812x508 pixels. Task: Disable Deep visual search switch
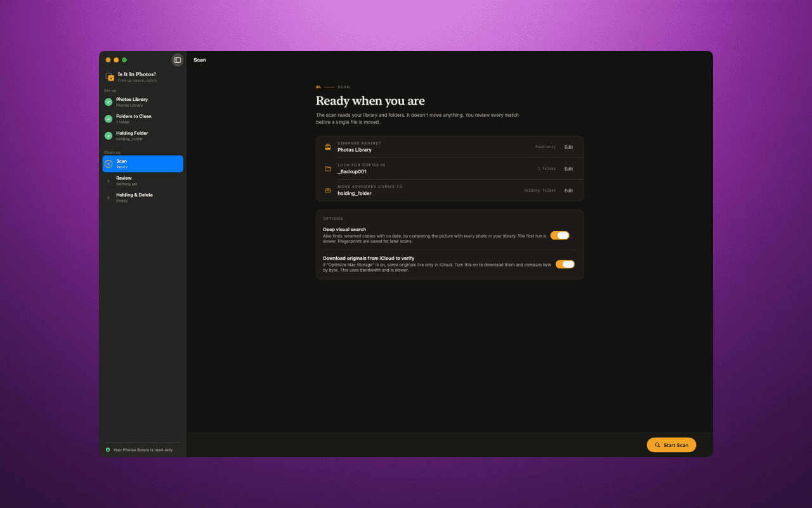point(560,236)
